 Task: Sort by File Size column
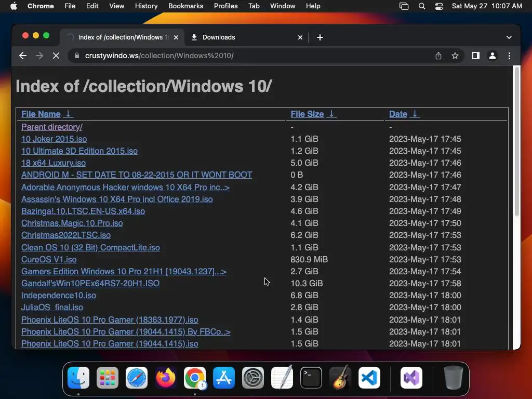pyautogui.click(x=307, y=114)
